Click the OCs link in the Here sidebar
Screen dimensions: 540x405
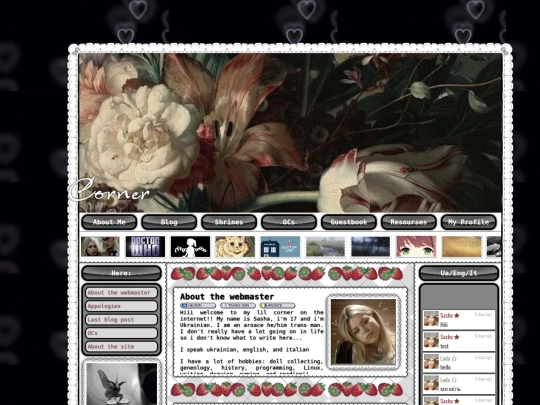click(121, 333)
